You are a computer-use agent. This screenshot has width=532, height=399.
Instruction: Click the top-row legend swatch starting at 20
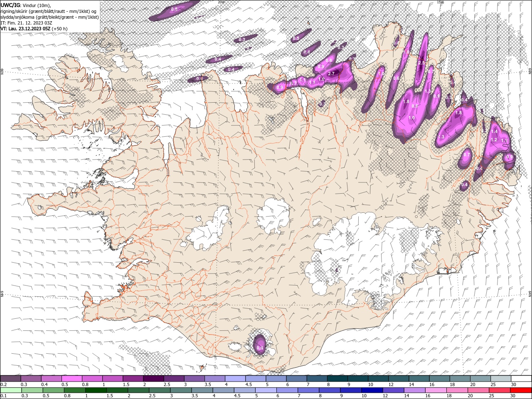pos(480,379)
